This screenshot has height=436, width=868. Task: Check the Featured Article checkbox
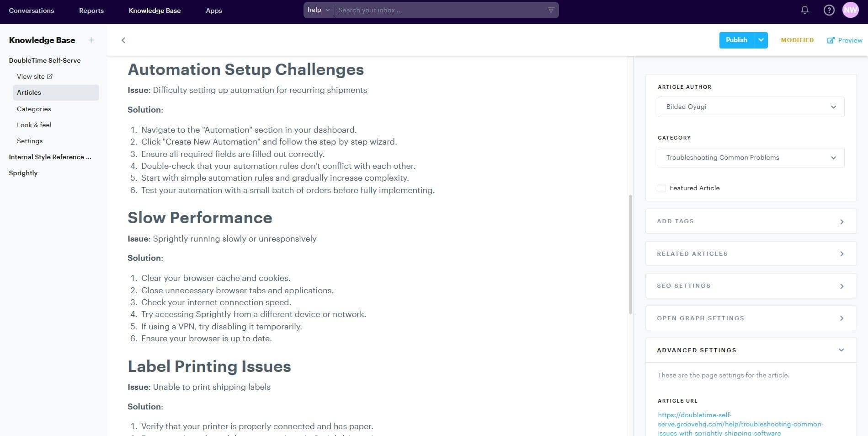point(661,188)
